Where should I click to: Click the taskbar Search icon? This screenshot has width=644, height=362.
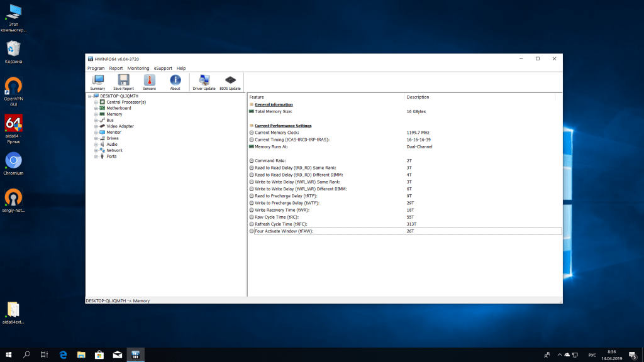pyautogui.click(x=26, y=354)
